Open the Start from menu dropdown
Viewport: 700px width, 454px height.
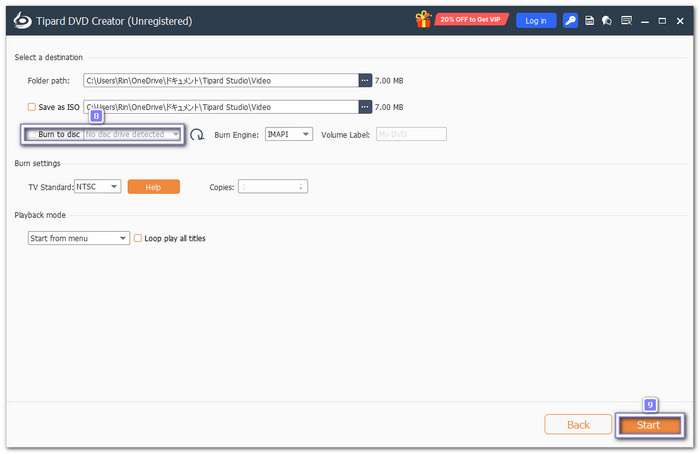tap(79, 238)
